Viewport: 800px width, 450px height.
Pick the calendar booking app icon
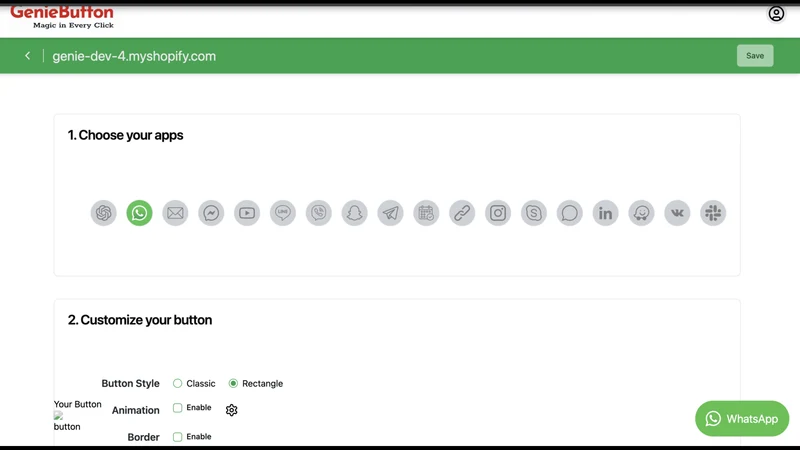tap(426, 213)
